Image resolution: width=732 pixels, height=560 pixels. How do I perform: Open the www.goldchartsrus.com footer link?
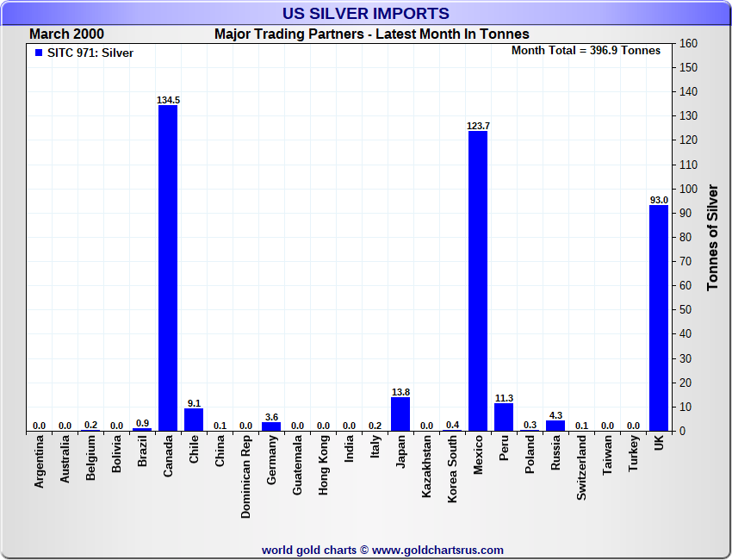pos(437,551)
